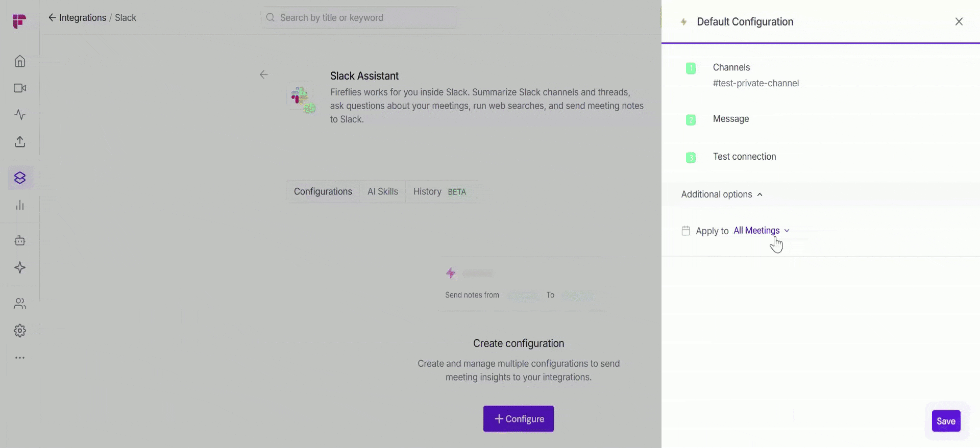Open the activity pulse icon

point(20,115)
